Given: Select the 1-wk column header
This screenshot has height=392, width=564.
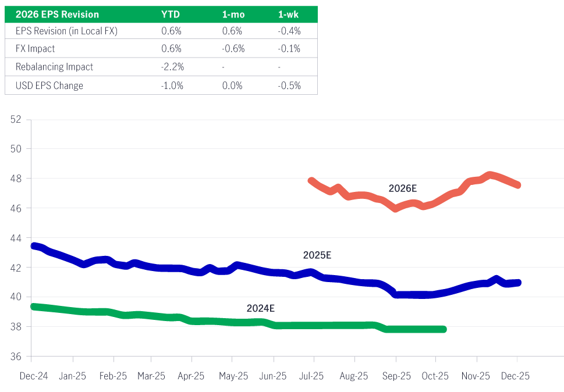Looking at the screenshot, I should [290, 14].
